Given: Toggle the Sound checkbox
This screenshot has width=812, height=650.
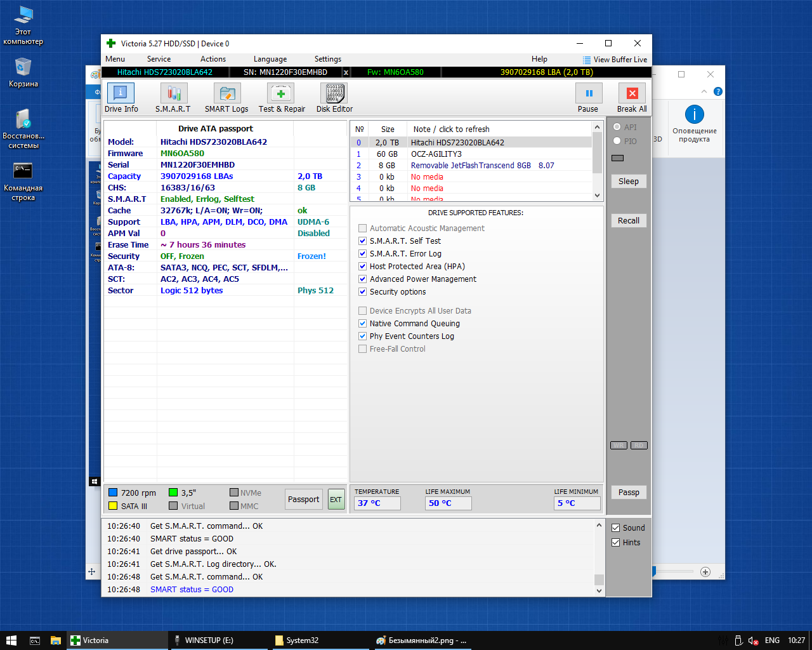Looking at the screenshot, I should [x=615, y=527].
